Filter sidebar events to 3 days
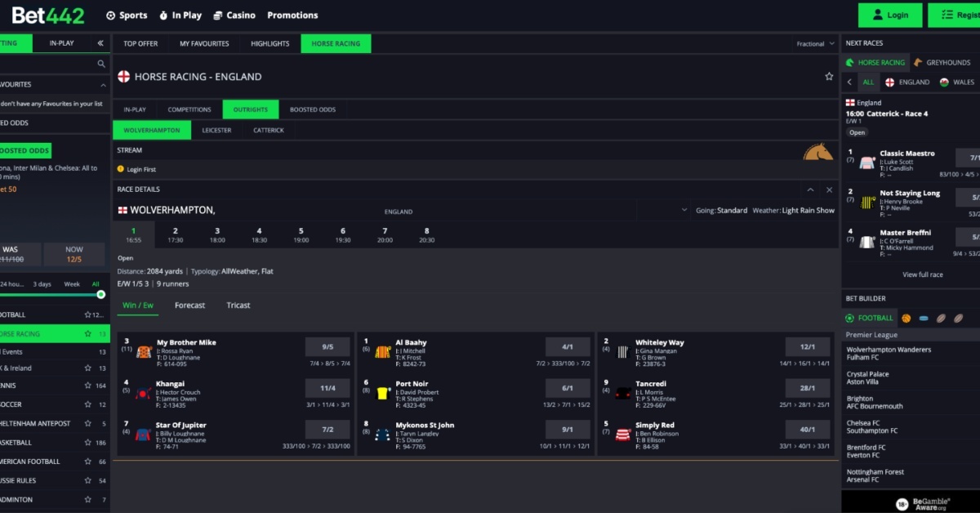 tap(42, 284)
